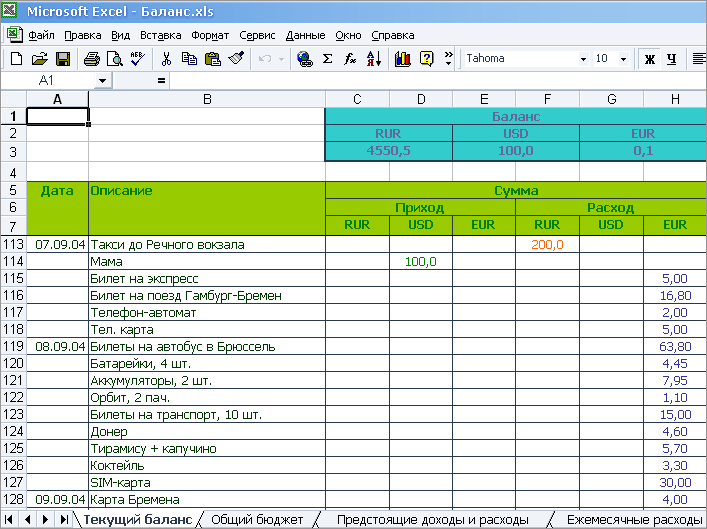Click the Undo arrow icon
Screen dimensions: 707x529
click(x=265, y=59)
